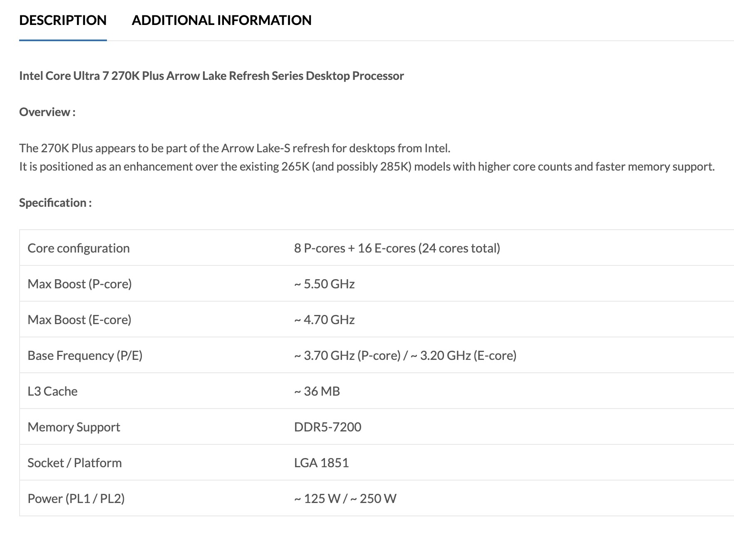This screenshot has height=560, width=734.
Task: Click the Overview heading
Action: click(x=47, y=112)
